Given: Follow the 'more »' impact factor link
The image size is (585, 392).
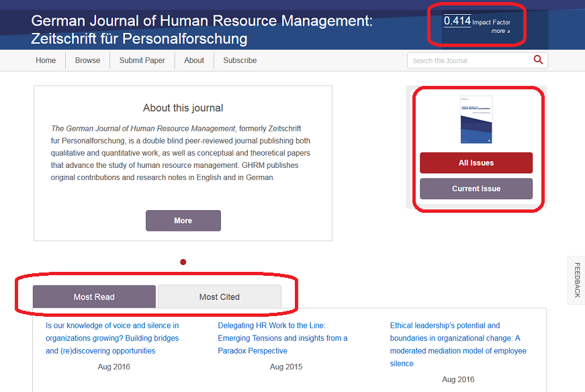Looking at the screenshot, I should (x=500, y=31).
